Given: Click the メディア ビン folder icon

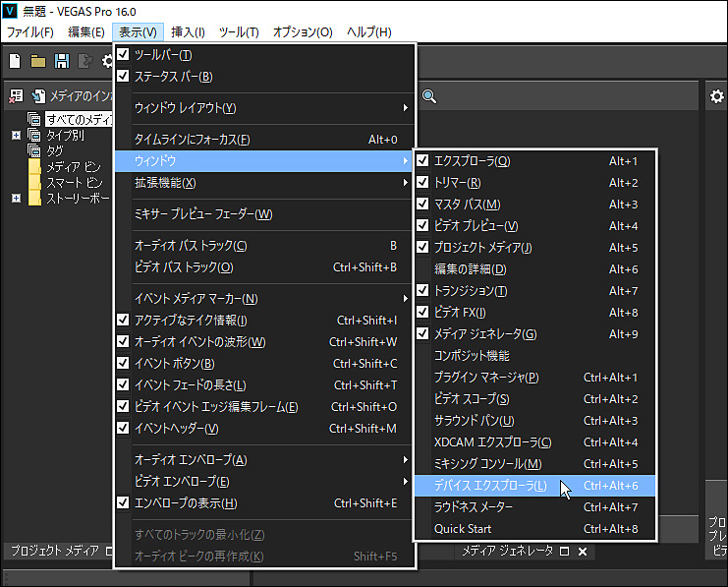Looking at the screenshot, I should (x=34, y=166).
